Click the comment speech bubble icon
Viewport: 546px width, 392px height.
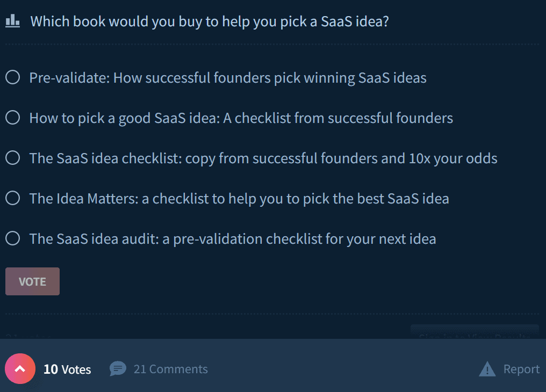118,369
